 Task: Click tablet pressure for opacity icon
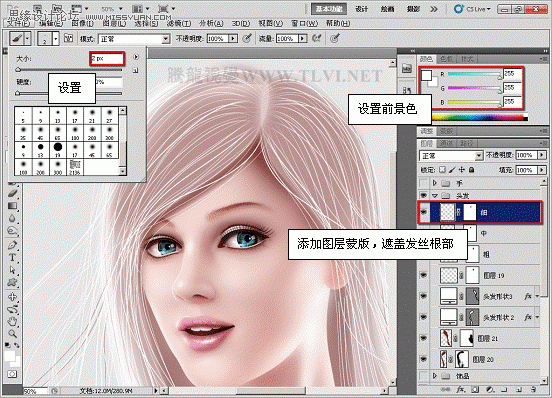point(247,38)
